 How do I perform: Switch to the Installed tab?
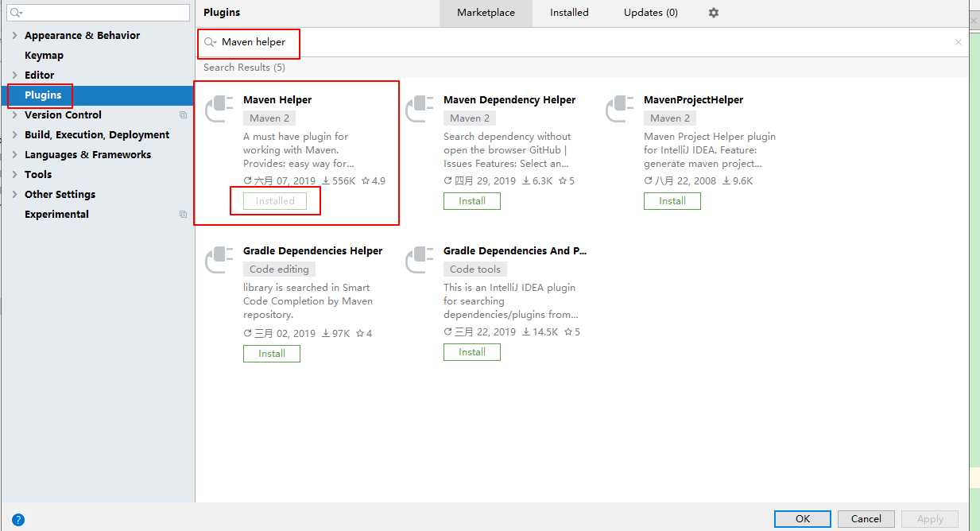tap(569, 13)
